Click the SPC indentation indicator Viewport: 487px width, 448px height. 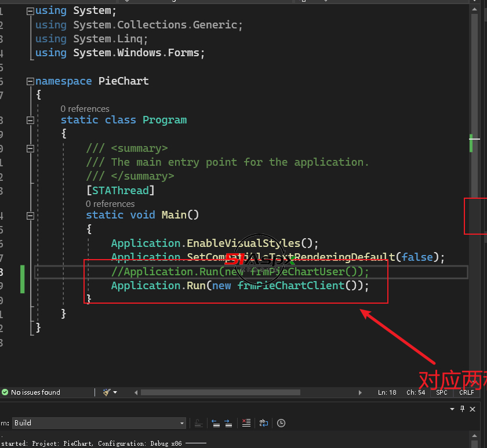(x=442, y=392)
